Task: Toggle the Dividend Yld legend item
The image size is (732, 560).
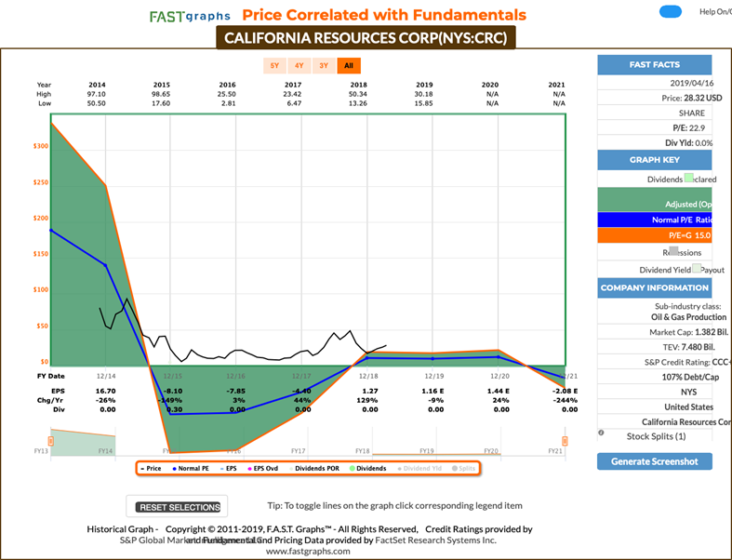Action: 419,469
